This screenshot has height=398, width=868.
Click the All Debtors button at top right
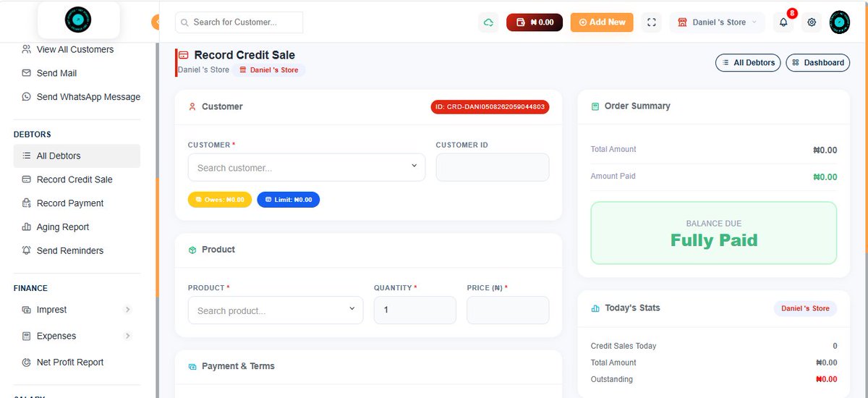click(x=749, y=63)
